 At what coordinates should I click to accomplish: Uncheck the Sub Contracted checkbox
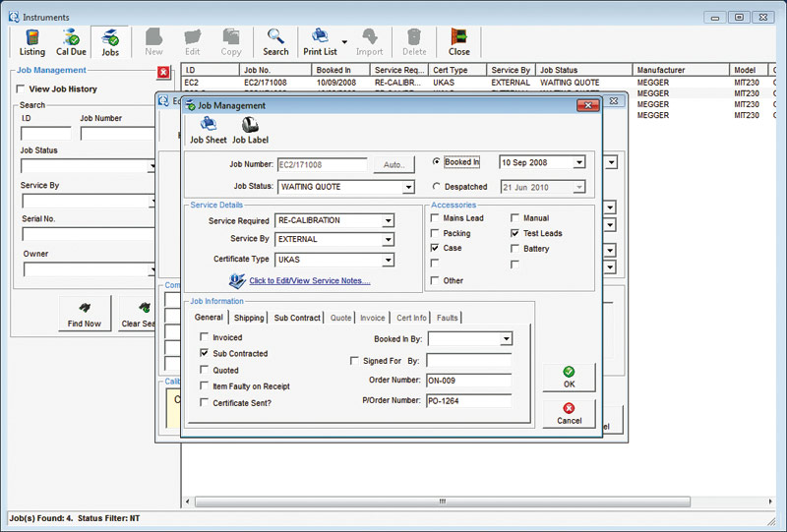click(x=205, y=353)
